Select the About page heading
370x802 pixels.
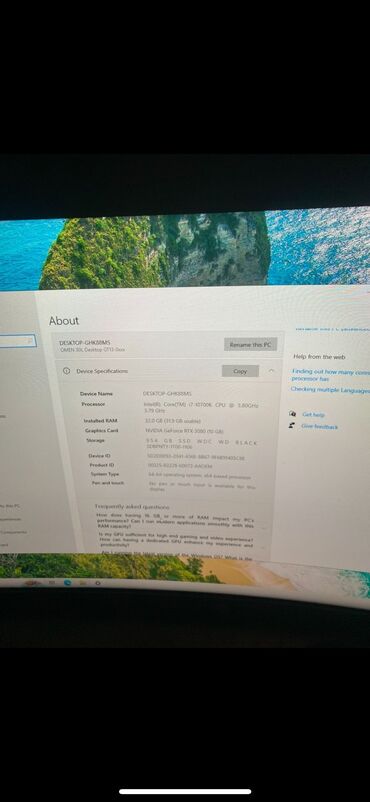64,321
